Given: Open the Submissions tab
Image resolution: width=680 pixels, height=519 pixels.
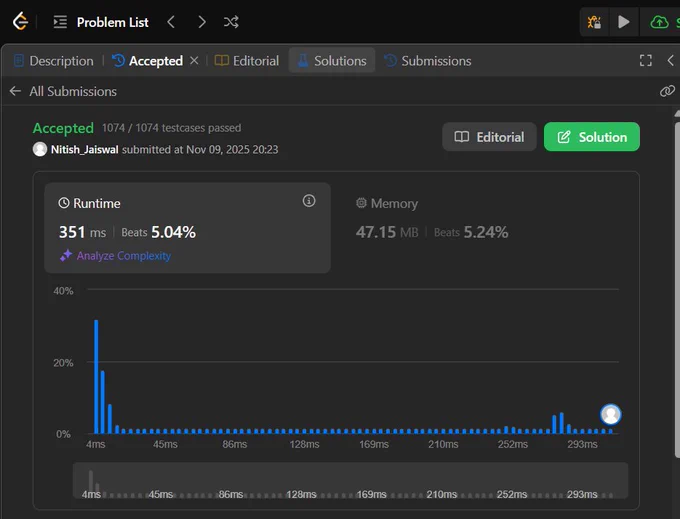Looking at the screenshot, I should (428, 61).
